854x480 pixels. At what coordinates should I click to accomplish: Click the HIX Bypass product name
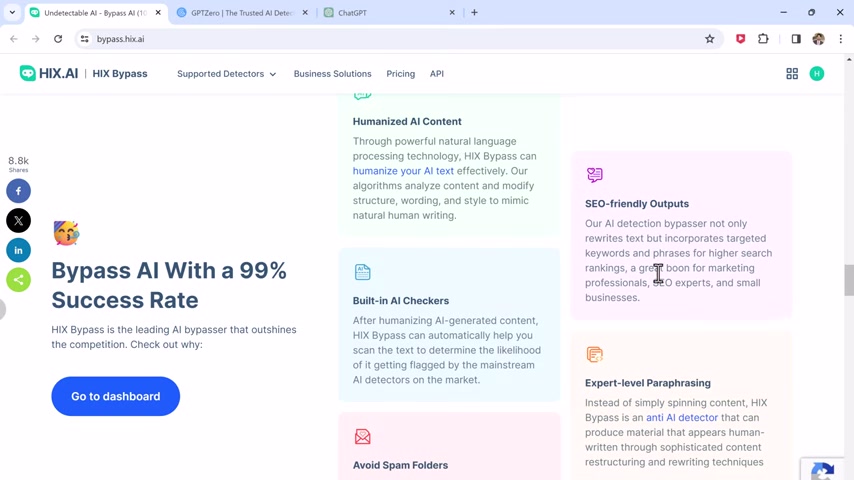120,74
